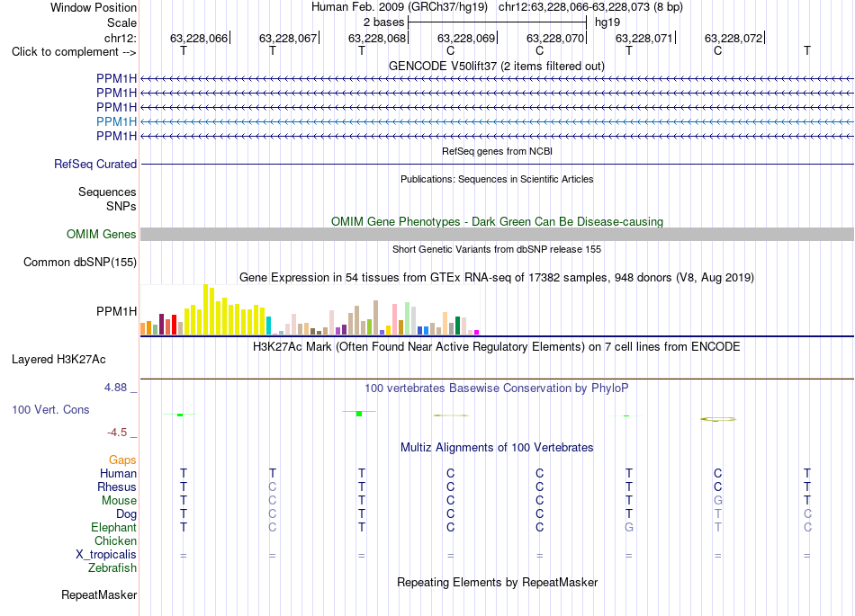This screenshot has height=616, width=855.
Task: Click the GTEx 'Gene Expression in 54 tissues' title
Action: pyautogui.click(x=497, y=277)
